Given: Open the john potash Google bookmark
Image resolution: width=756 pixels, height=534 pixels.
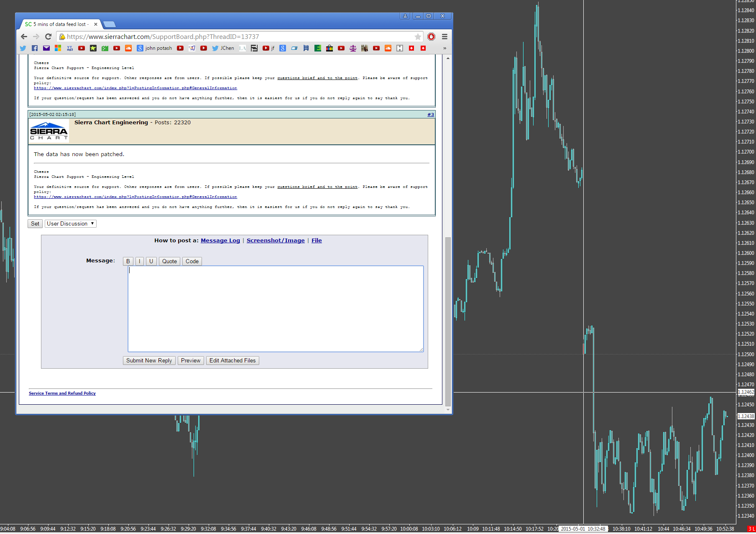Looking at the screenshot, I should 154,48.
